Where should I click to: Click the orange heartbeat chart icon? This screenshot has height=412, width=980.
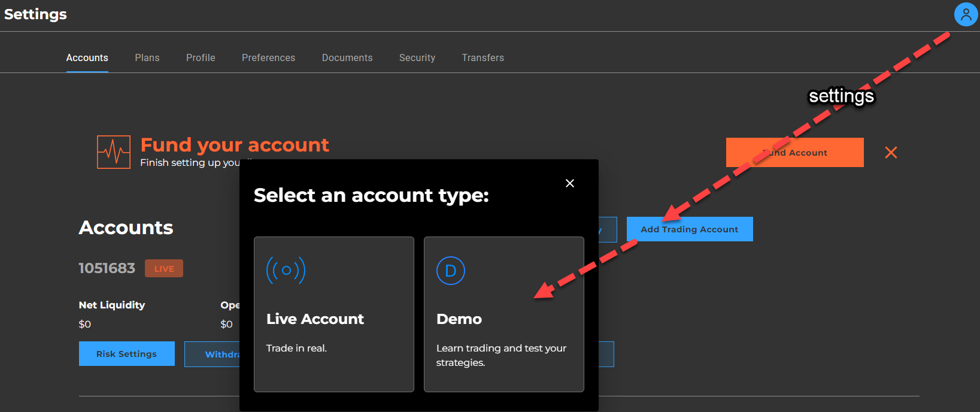(114, 152)
